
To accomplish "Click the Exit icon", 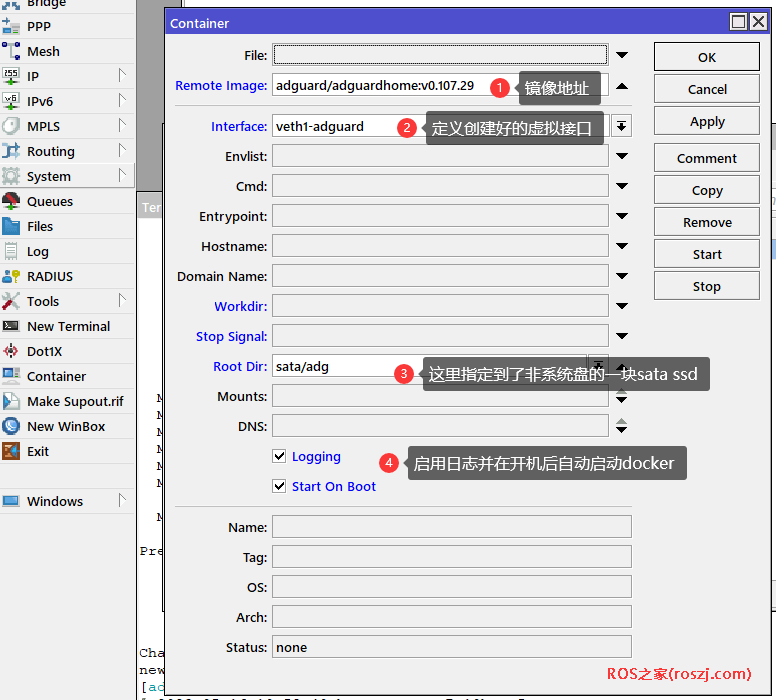I will point(11,451).
